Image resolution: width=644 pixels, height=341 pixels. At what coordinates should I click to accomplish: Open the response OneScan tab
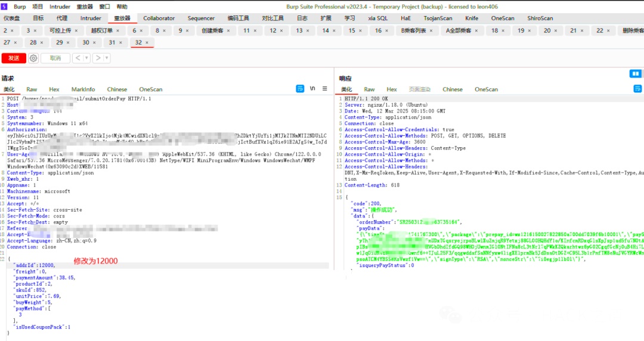pyautogui.click(x=487, y=89)
